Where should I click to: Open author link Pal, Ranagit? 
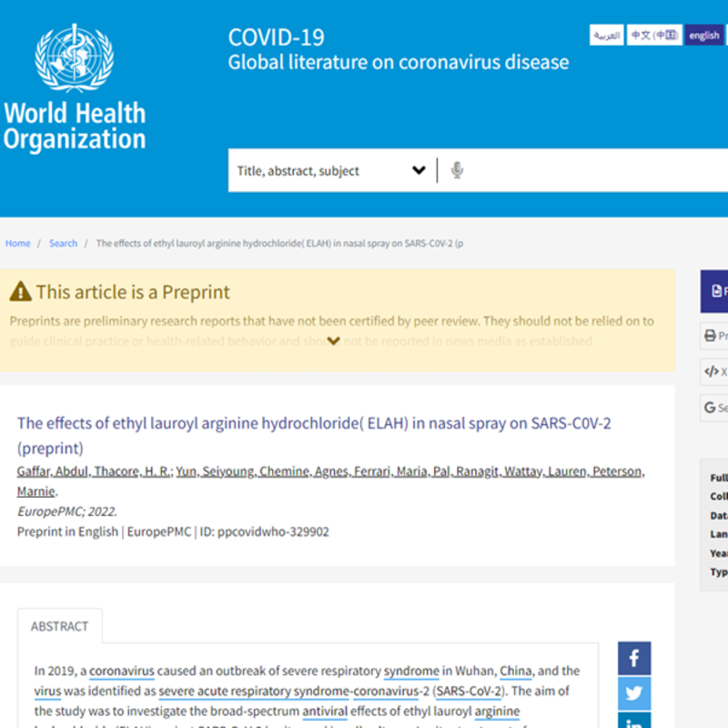tap(466, 471)
